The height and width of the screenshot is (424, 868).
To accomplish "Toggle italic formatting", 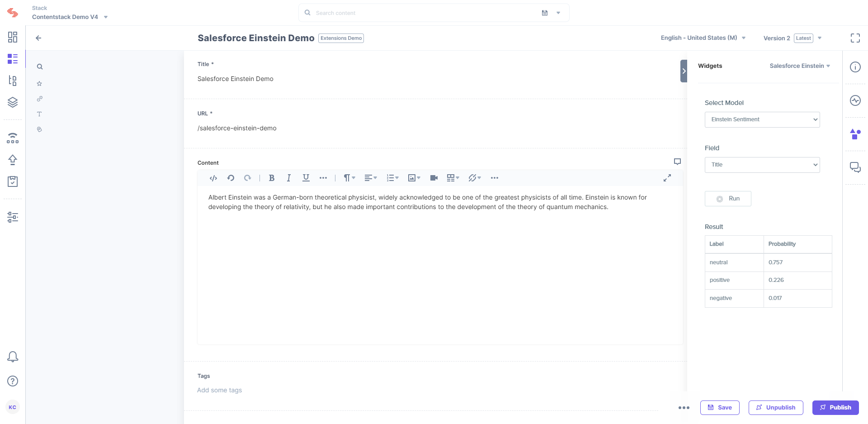I will point(288,178).
